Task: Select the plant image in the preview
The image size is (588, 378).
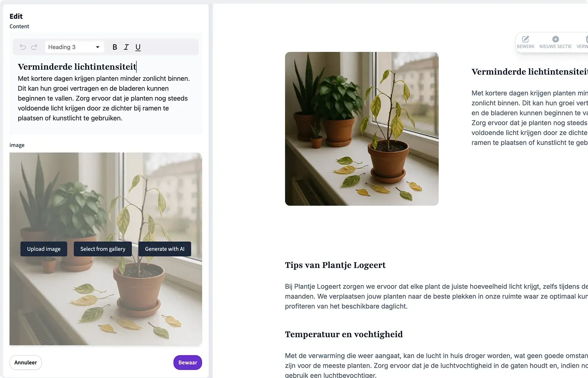Action: point(362,129)
